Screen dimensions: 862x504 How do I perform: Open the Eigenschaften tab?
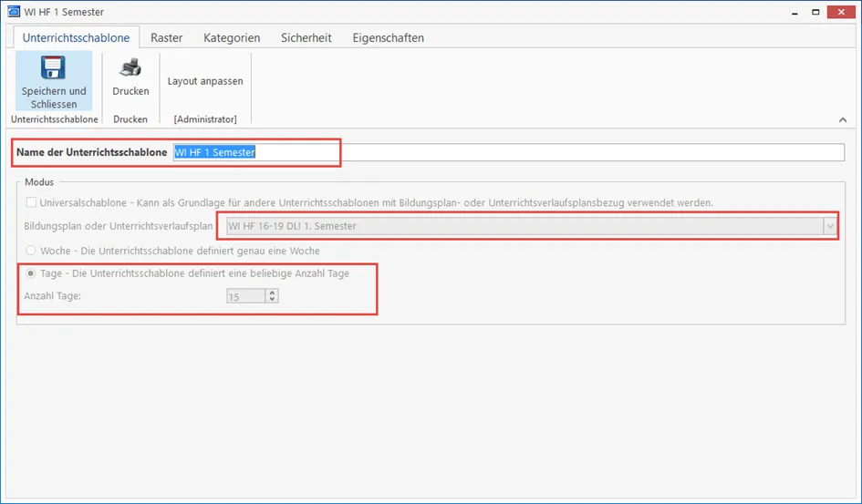point(388,38)
